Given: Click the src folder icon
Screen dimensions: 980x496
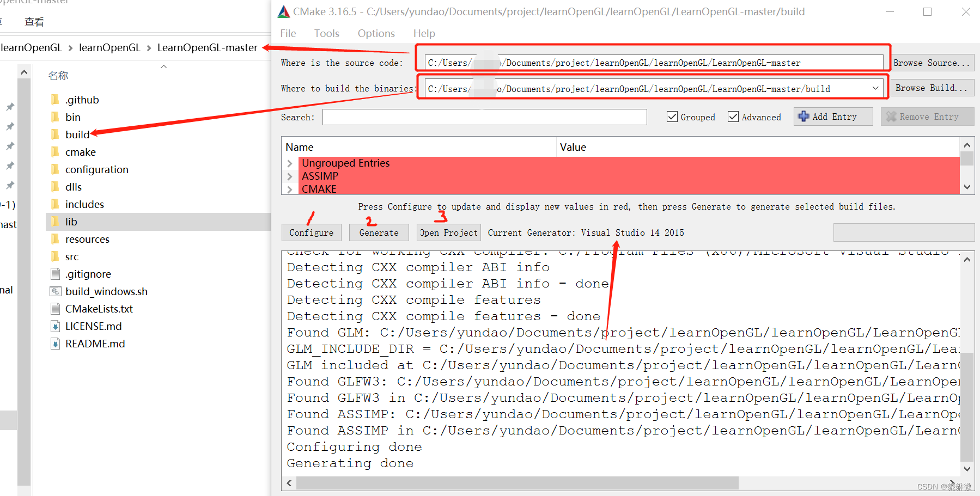Looking at the screenshot, I should (55, 256).
